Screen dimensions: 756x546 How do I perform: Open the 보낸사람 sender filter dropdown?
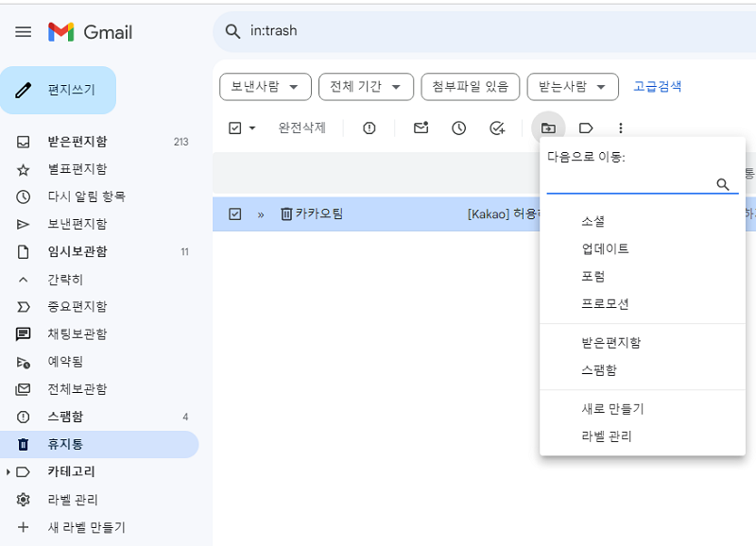(265, 86)
